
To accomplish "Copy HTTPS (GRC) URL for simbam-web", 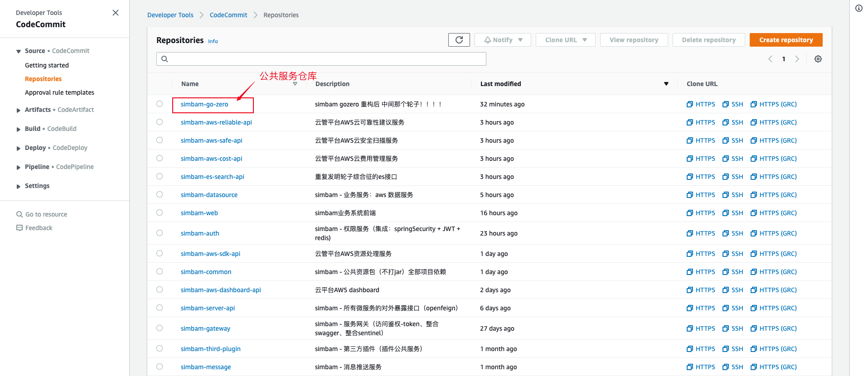I will coord(774,213).
